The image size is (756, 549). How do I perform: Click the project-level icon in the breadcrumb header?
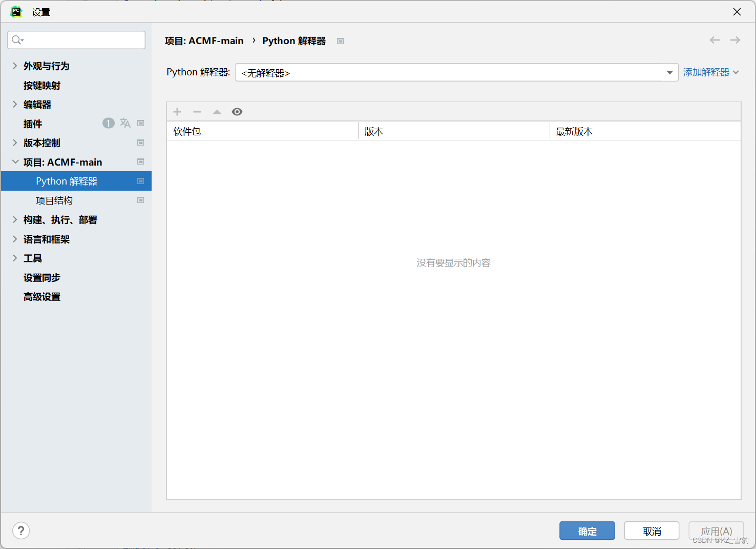[x=340, y=41]
